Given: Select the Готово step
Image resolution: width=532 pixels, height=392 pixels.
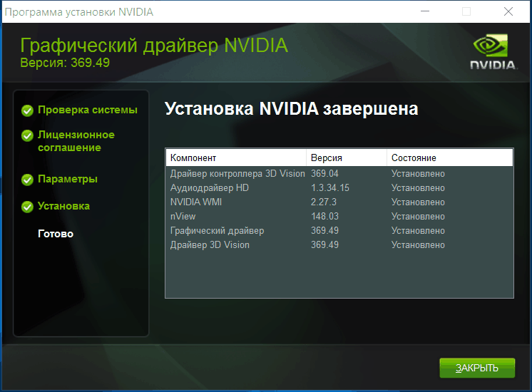Looking at the screenshot, I should tap(56, 234).
